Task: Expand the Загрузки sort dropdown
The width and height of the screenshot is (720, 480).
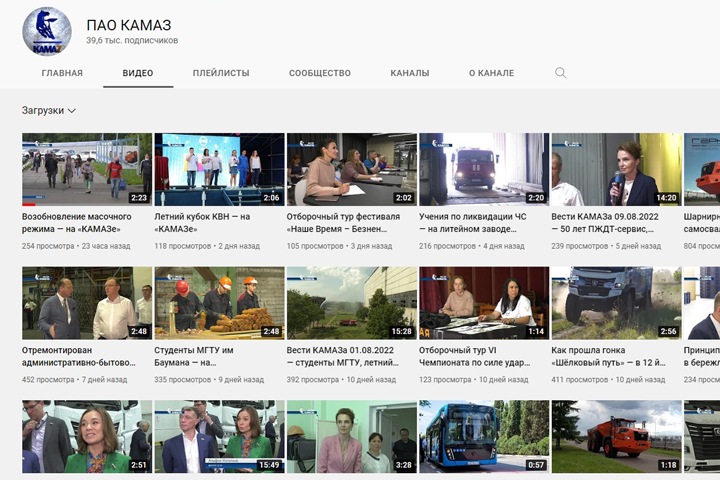Action: tap(49, 111)
